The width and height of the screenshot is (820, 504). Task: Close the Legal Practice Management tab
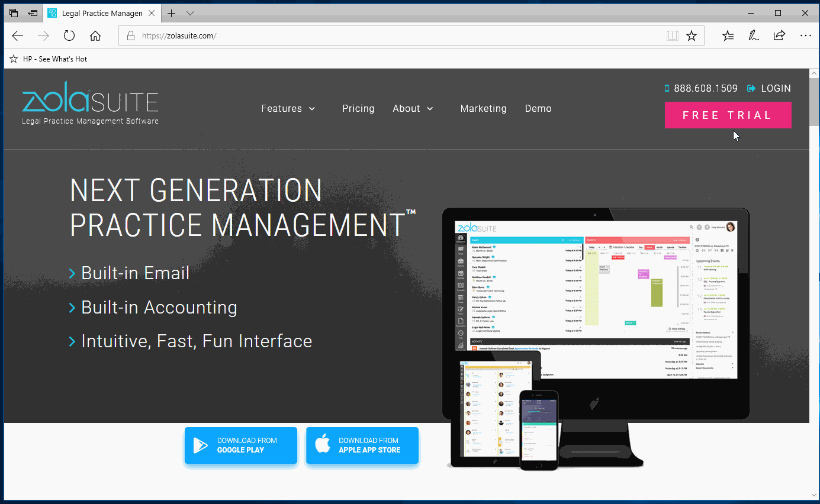pos(153,13)
